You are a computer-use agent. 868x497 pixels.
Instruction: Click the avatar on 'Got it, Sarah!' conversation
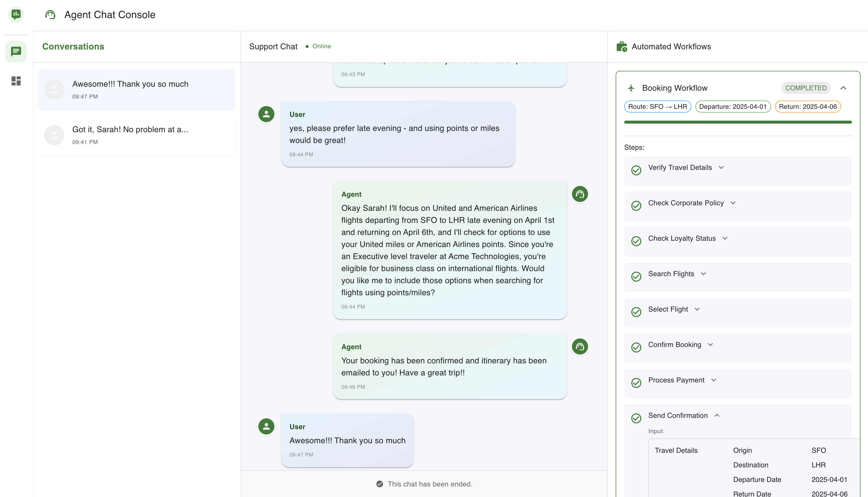54,135
